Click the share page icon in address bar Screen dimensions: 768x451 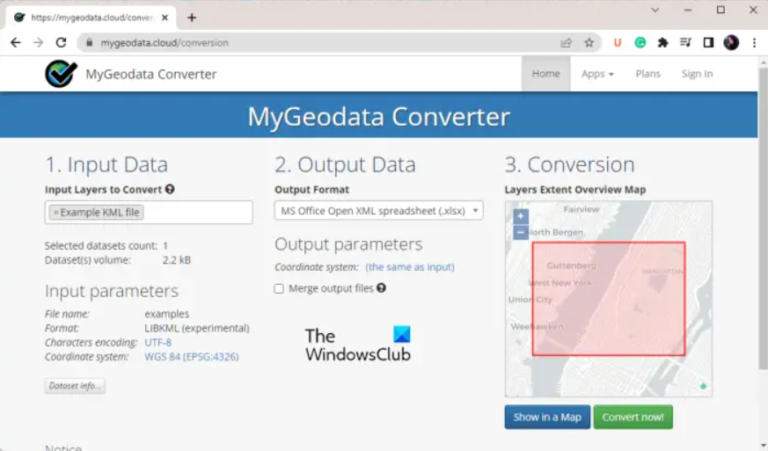click(x=566, y=43)
